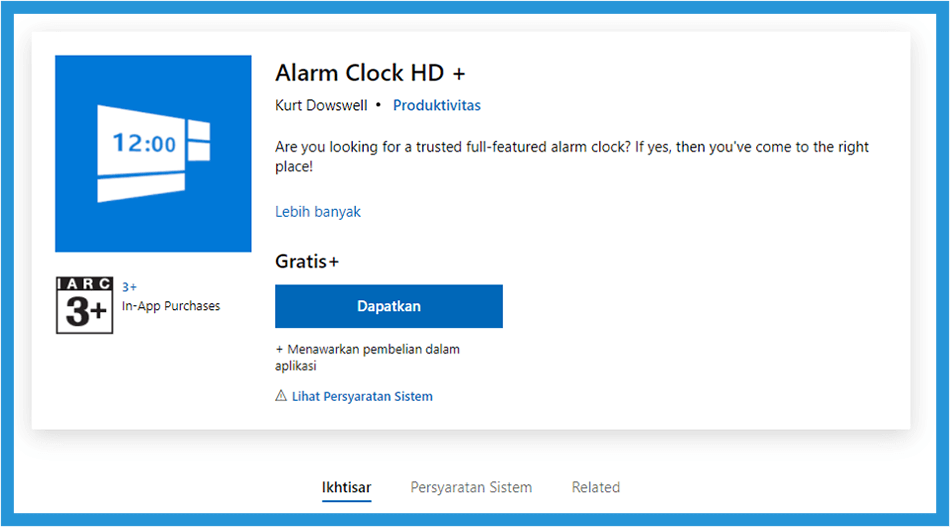Click the blue Alarm Clock app tile

pos(153,154)
